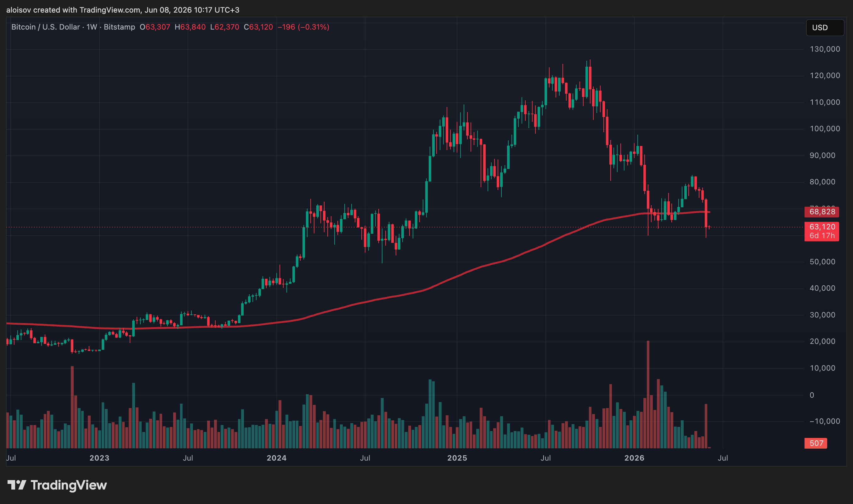Click the TradingView logo icon

click(17, 485)
